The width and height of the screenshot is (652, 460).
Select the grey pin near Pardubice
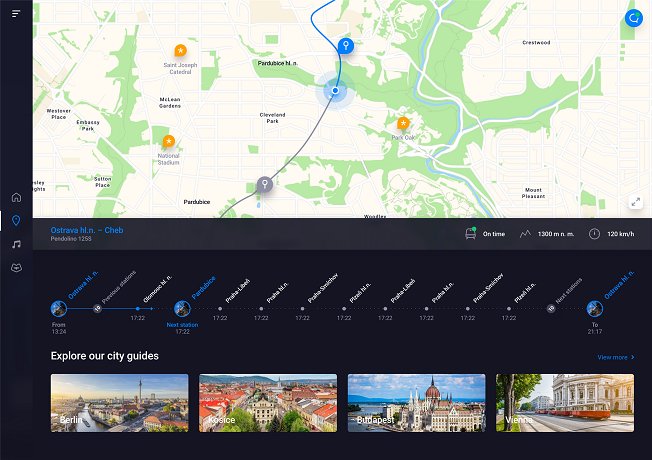(264, 184)
